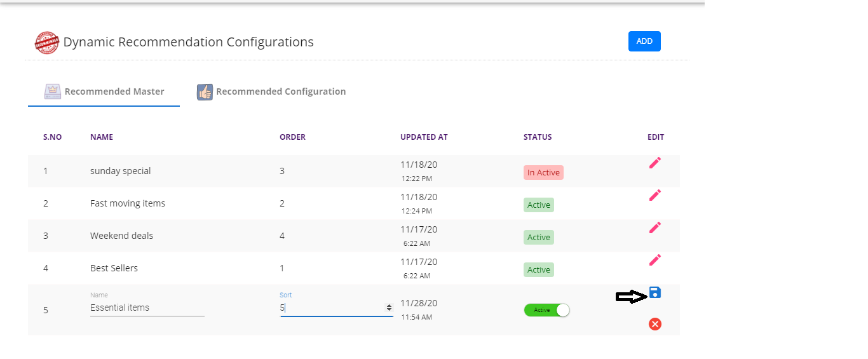Open edit mode for Best Sellers
The width and height of the screenshot is (868, 359).
[x=655, y=260]
